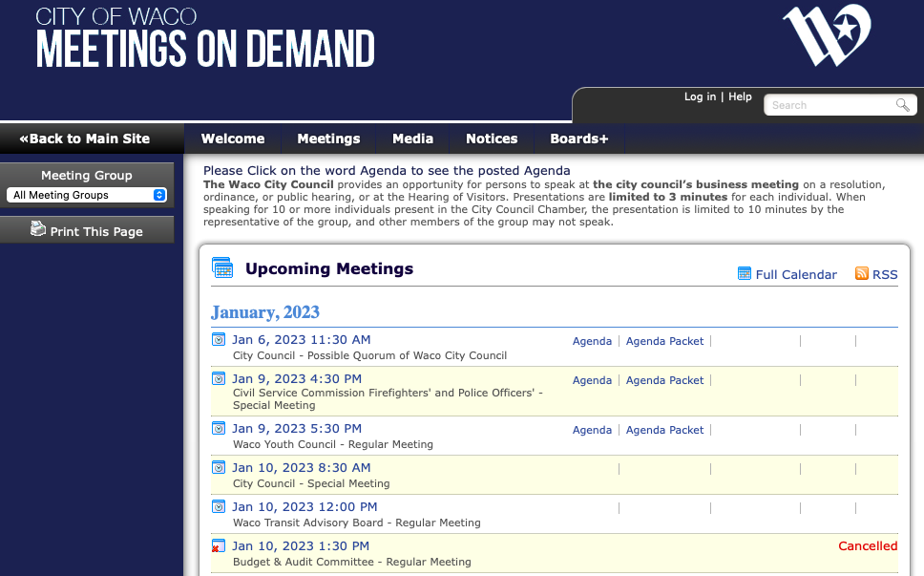Click the Jan 9, 2023 5:30 PM meeting link
This screenshot has width=924, height=576.
[297, 429]
